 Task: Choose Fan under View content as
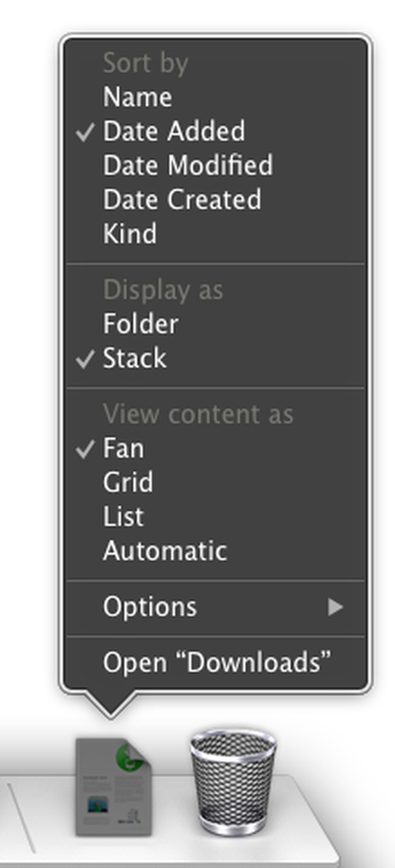124,449
